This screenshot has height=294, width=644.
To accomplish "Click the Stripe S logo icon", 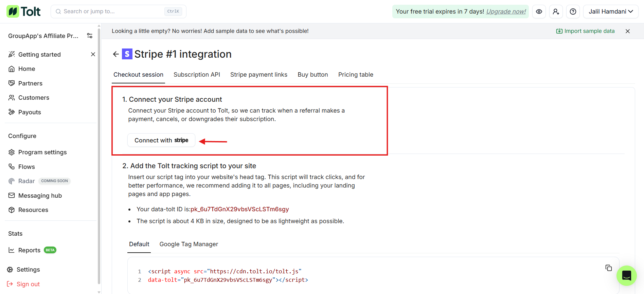I will coord(127,54).
